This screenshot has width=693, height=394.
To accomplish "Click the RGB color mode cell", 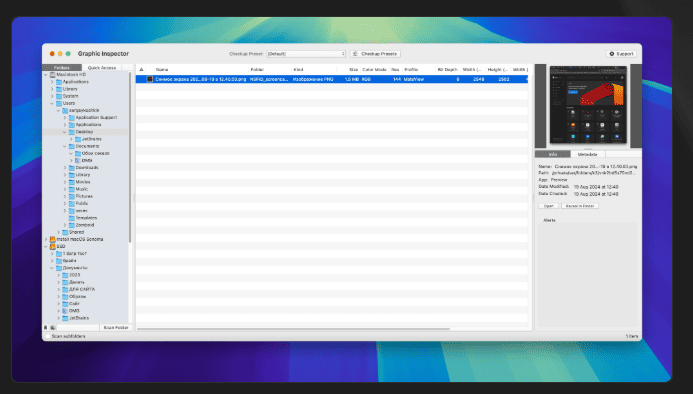I will (x=366, y=79).
